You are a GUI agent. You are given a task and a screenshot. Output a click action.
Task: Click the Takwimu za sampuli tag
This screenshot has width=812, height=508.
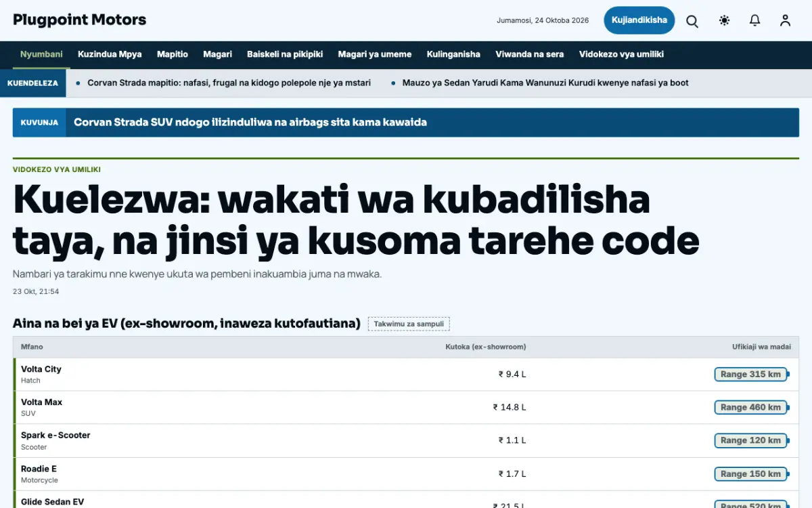pyautogui.click(x=409, y=324)
